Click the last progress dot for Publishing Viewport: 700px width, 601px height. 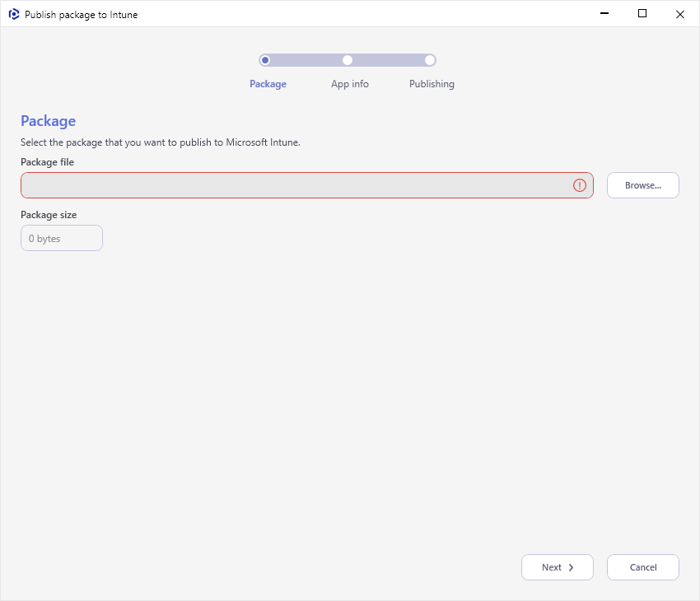[x=430, y=60]
